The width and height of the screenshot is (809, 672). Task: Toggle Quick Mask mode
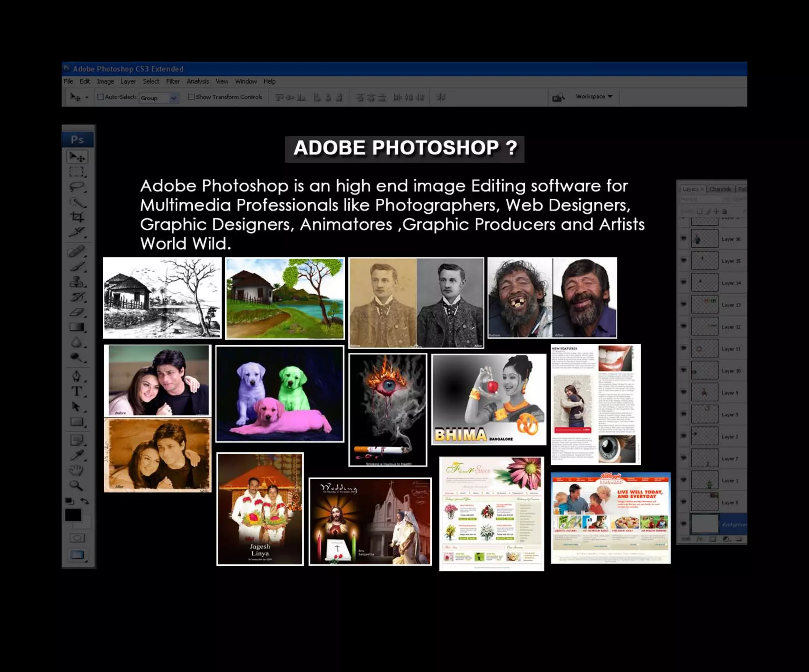[77, 538]
